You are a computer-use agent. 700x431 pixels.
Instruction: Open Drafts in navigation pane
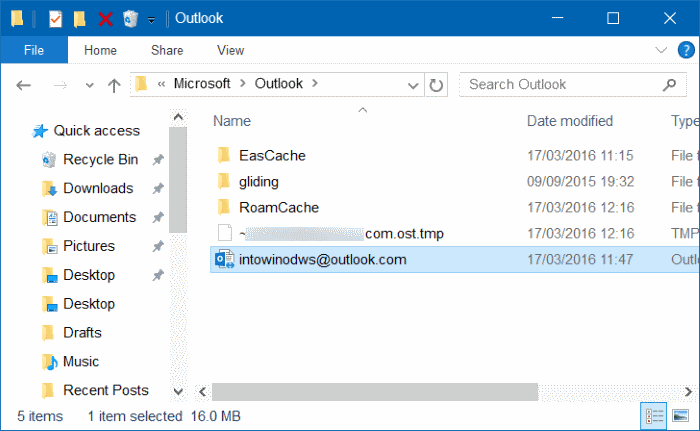tap(82, 333)
